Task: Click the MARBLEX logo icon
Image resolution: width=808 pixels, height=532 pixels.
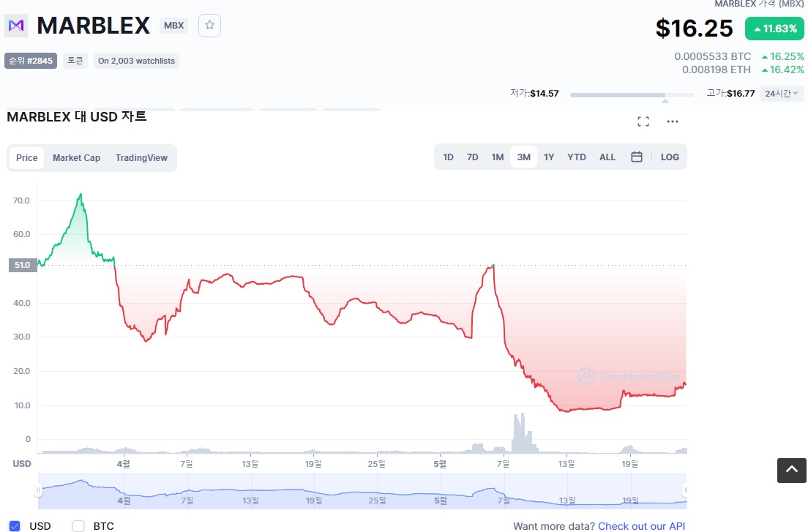Action: pyautogui.click(x=16, y=25)
